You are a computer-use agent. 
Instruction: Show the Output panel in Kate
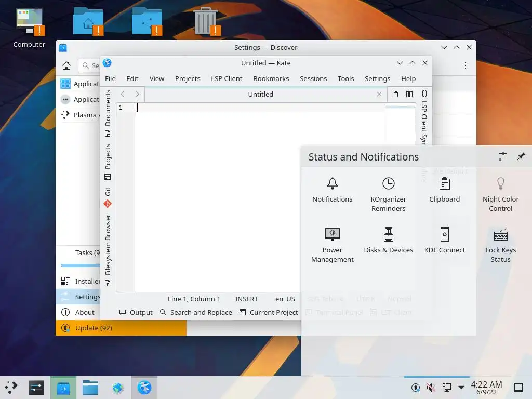pos(136,312)
